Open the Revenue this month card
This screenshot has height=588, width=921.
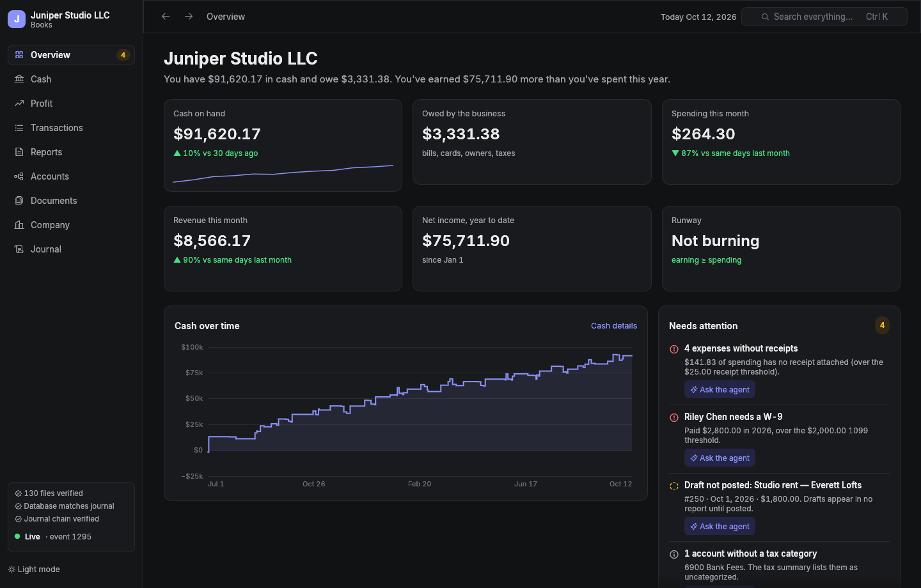283,249
